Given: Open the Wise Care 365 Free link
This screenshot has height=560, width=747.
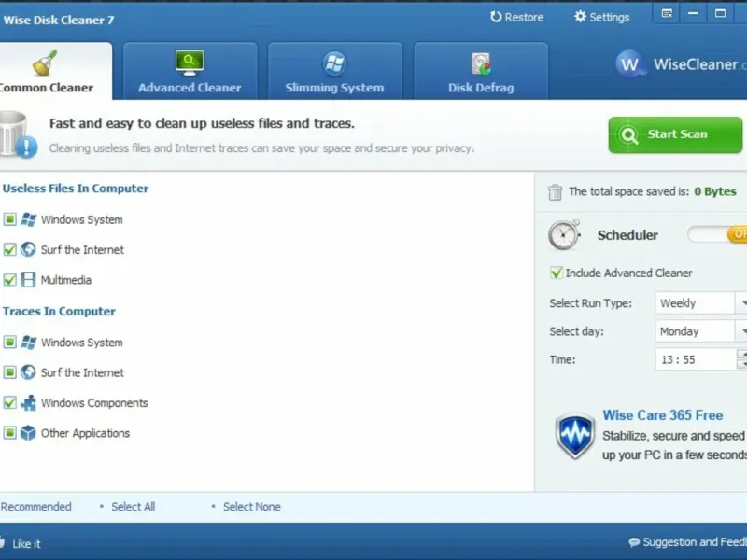Looking at the screenshot, I should pos(663,415).
